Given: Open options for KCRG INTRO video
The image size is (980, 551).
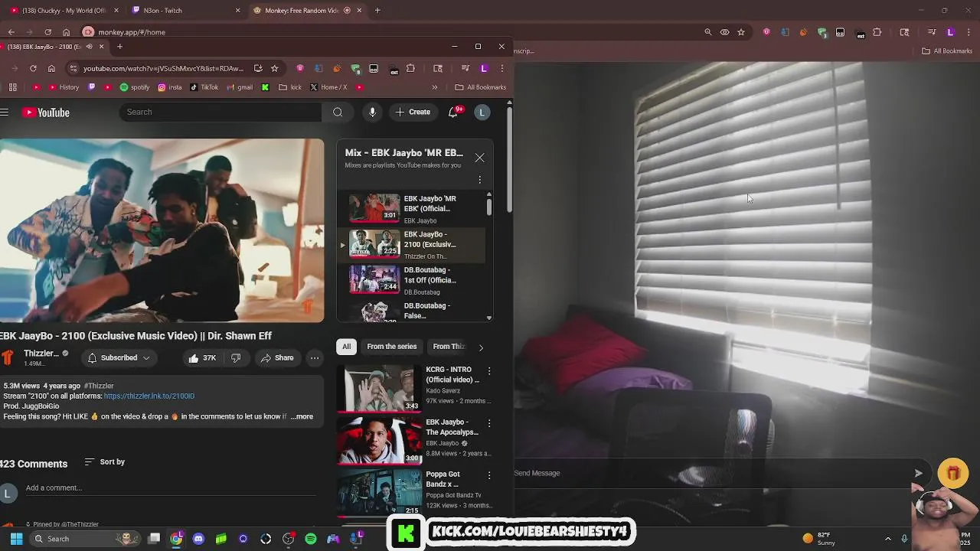Looking at the screenshot, I should coord(489,371).
